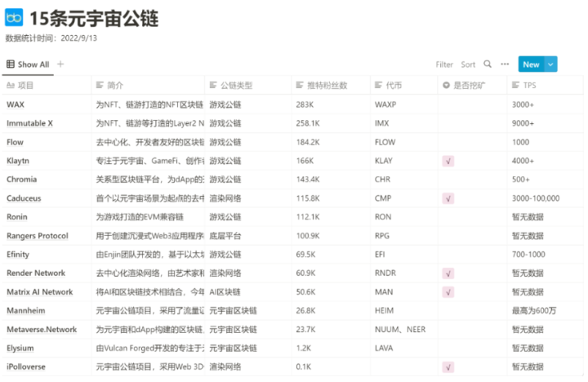Select the 166K follower count cell

331,161
